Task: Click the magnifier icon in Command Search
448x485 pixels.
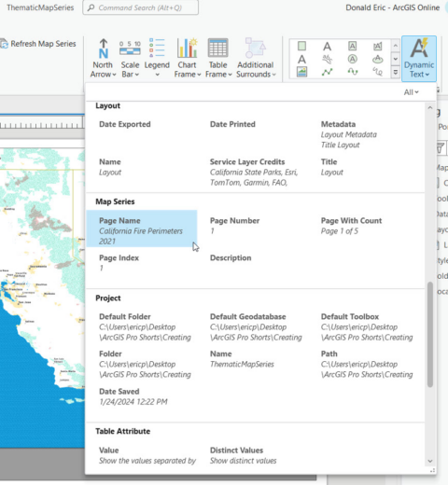Action: (x=91, y=7)
